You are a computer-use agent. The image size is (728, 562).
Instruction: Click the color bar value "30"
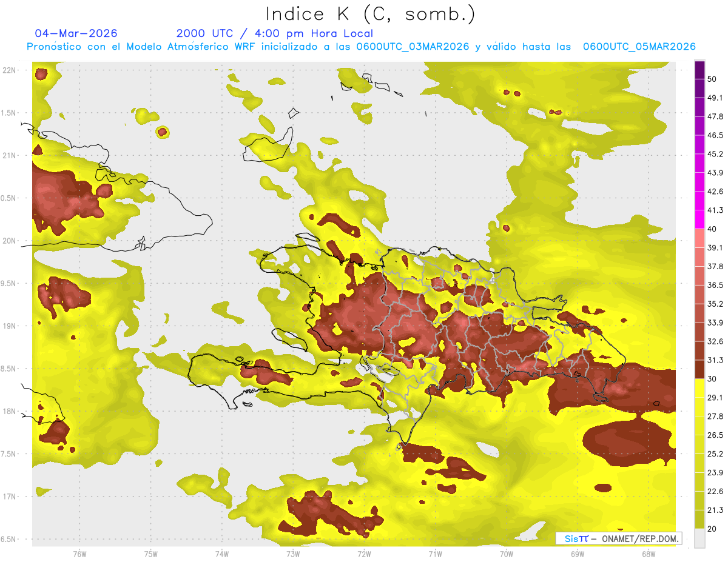coord(712,380)
